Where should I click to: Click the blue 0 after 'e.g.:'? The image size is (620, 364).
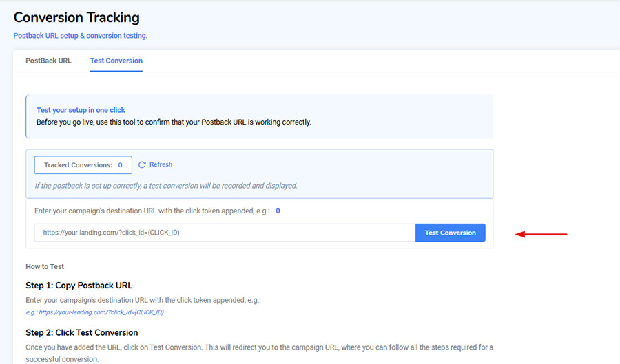click(278, 211)
